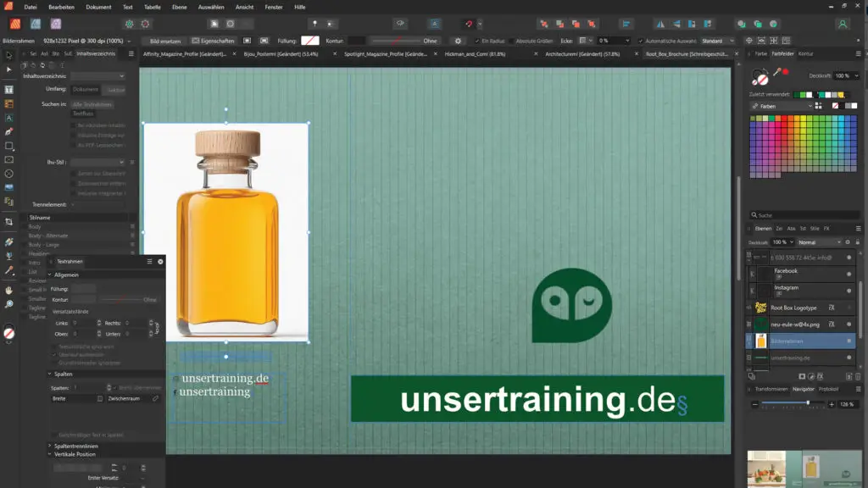This screenshot has width=868, height=488.
Task: Select the Node tool below Move
Action: tap(8, 69)
